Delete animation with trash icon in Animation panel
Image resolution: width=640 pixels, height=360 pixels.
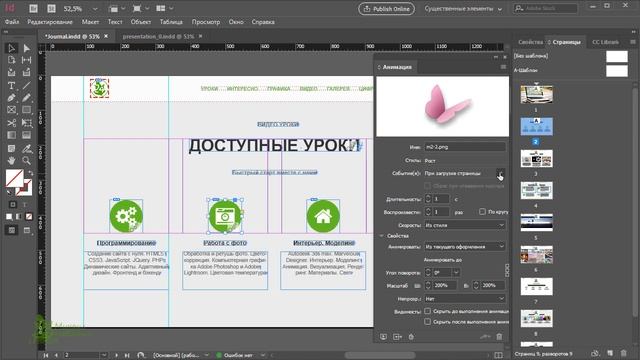(x=499, y=337)
